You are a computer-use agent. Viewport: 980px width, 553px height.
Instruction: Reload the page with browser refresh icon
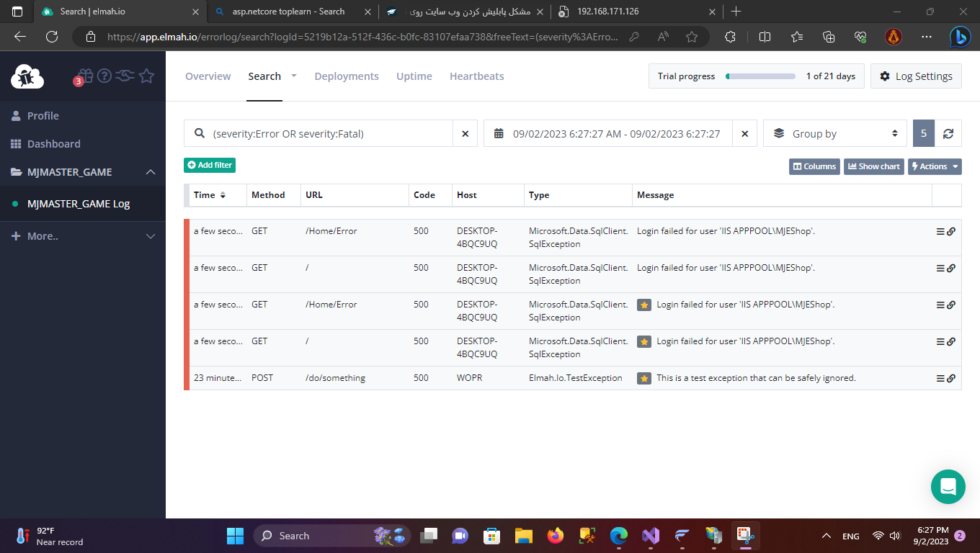point(52,37)
